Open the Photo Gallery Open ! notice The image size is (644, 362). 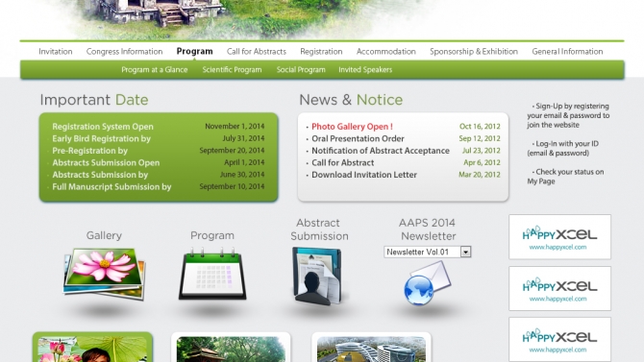pyautogui.click(x=352, y=127)
